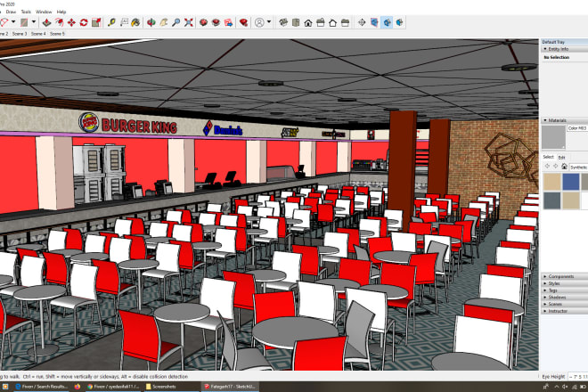This screenshot has height=392, width=588.
Task: Click the current material gray preview
Action: tap(553, 137)
